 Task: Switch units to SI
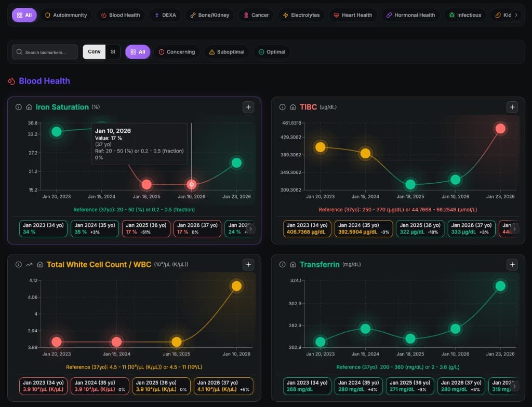click(x=113, y=52)
